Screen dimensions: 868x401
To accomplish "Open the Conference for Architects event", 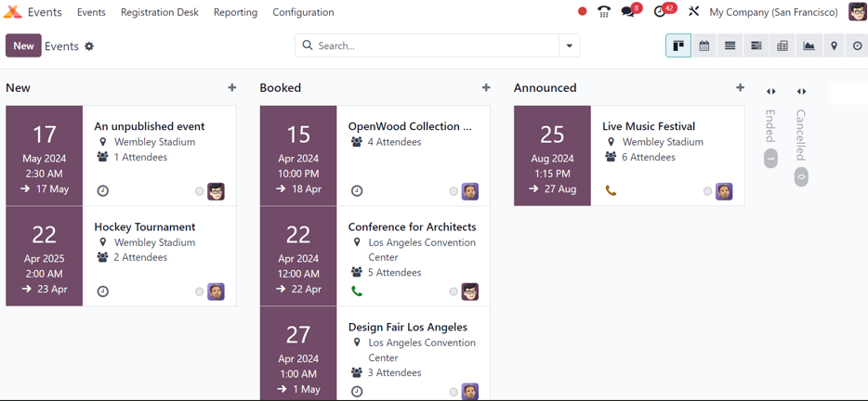I will click(412, 226).
